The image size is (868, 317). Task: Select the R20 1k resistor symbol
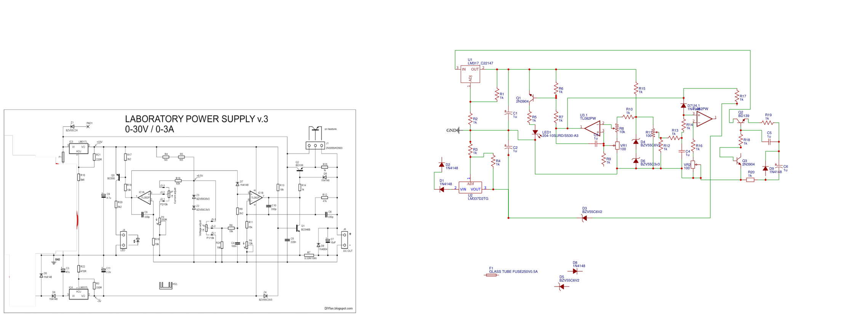point(750,180)
